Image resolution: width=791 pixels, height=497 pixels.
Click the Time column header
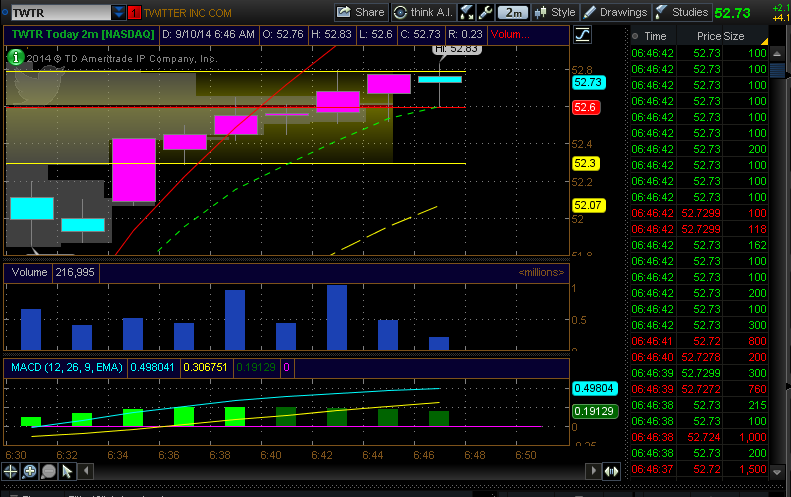point(655,36)
